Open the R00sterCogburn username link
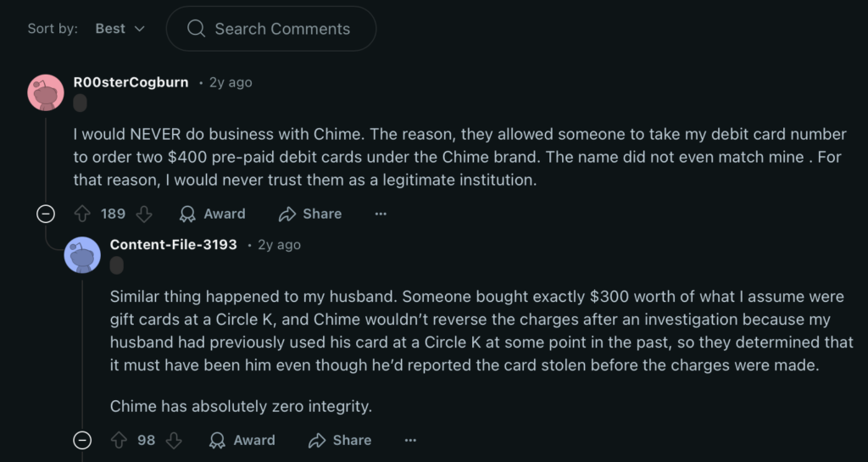The width and height of the screenshot is (868, 462). (131, 82)
